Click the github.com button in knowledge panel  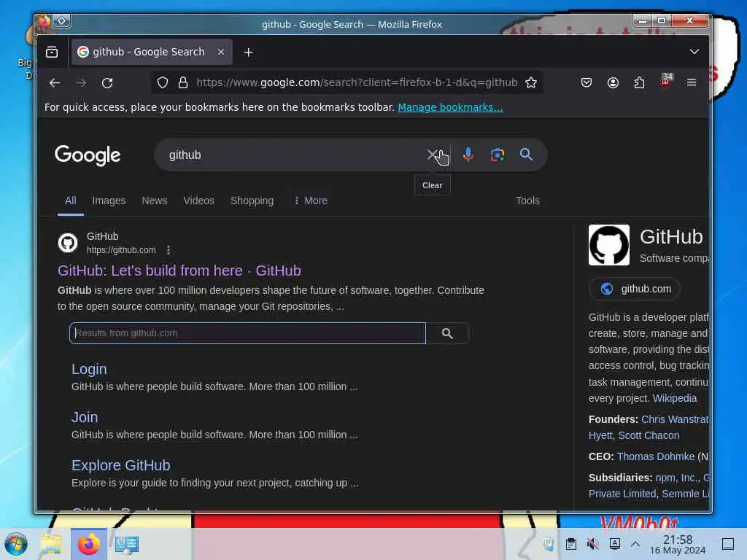click(x=635, y=289)
